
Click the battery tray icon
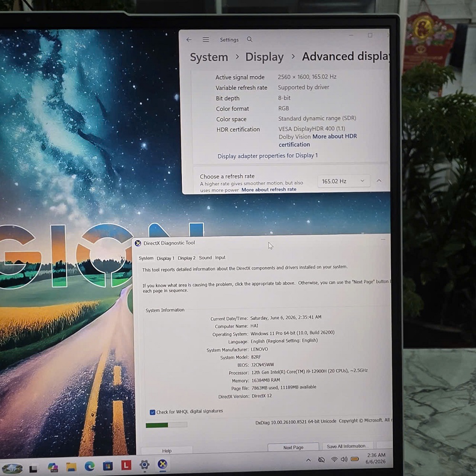pos(355,459)
